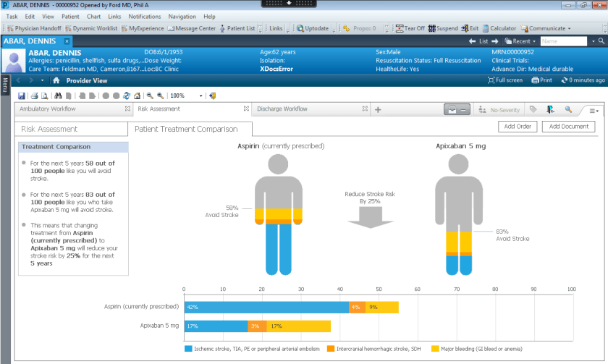Click the refresh icon in document toolbar
The width and height of the screenshot is (608, 364).
click(x=127, y=96)
